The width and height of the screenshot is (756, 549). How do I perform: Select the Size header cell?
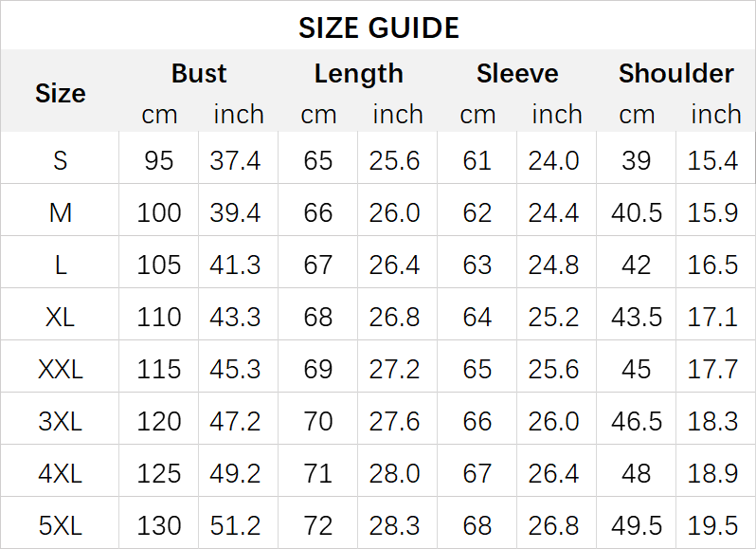pyautogui.click(x=61, y=93)
